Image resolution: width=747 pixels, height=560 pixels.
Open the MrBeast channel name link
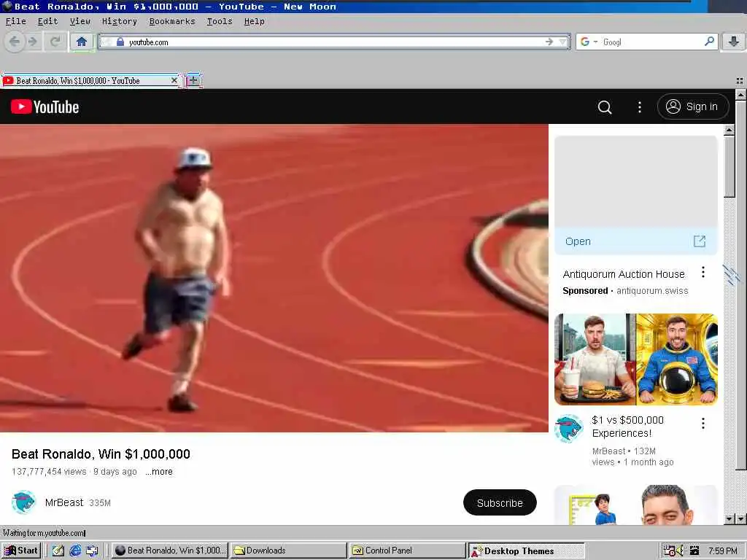[x=64, y=502]
